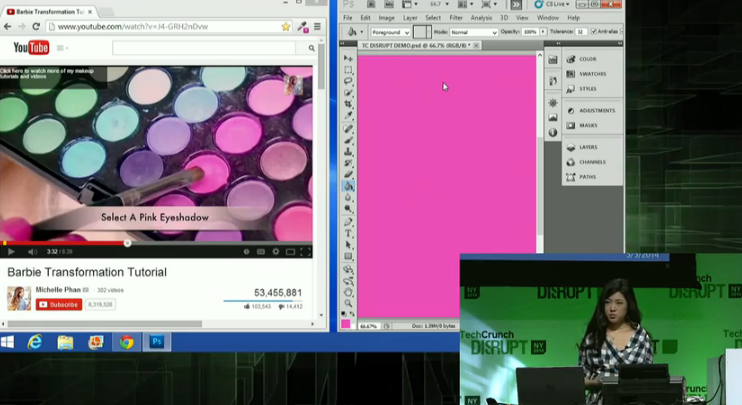This screenshot has width=742, height=405.
Task: Mute the YouTube video volume
Action: point(32,252)
